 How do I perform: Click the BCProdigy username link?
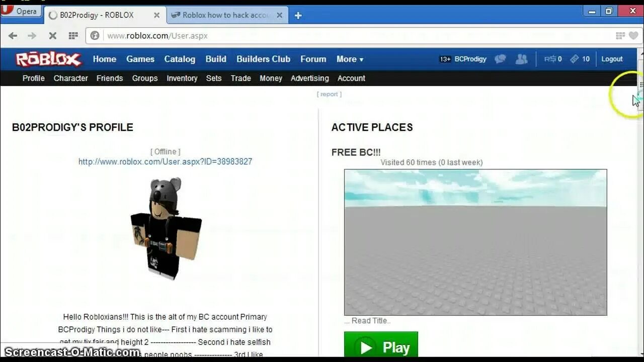pyautogui.click(x=470, y=59)
